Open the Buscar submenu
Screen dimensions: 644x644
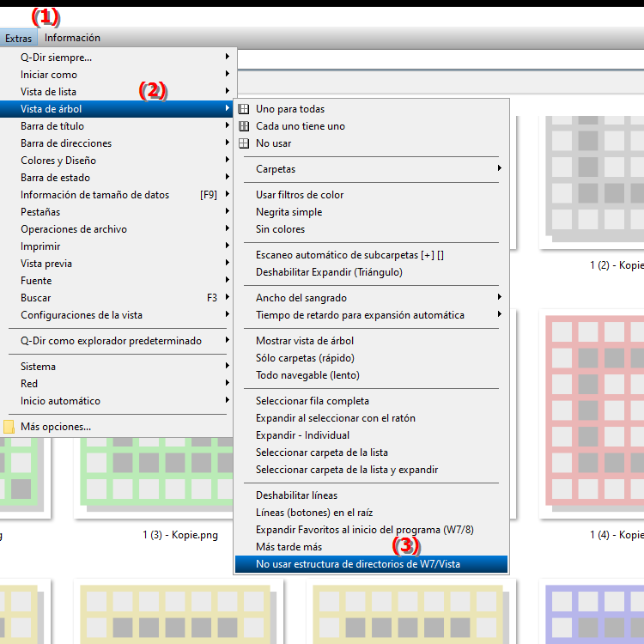click(x=117, y=298)
